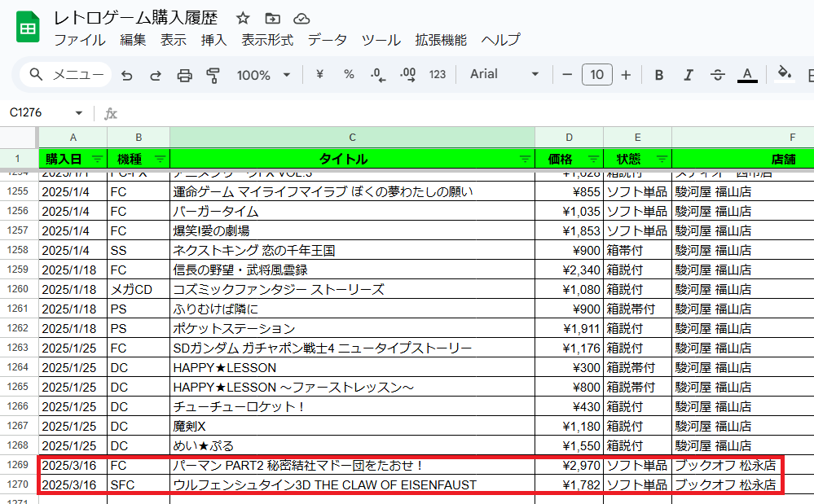Image resolution: width=814 pixels, height=504 pixels.
Task: Open the ファイル menu
Action: pos(80,41)
